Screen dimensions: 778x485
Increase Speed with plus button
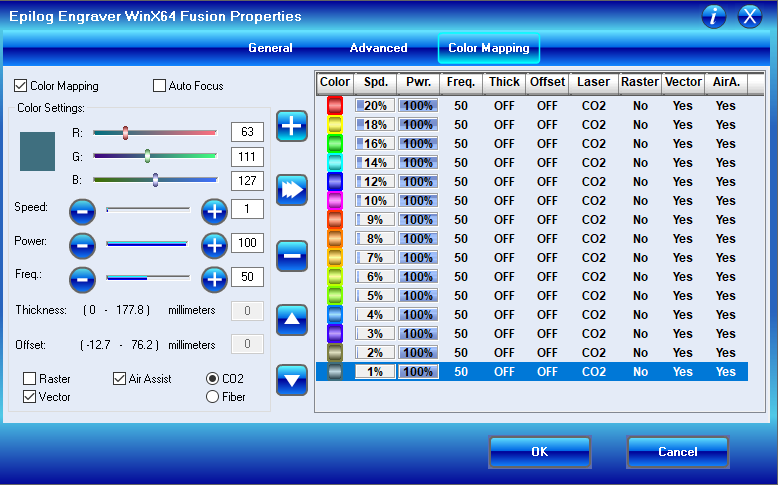point(214,212)
